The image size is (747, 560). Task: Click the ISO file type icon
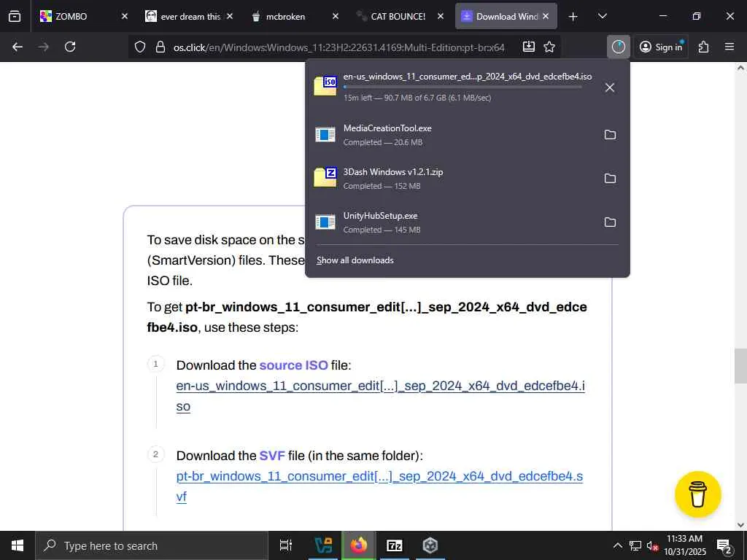coord(325,86)
